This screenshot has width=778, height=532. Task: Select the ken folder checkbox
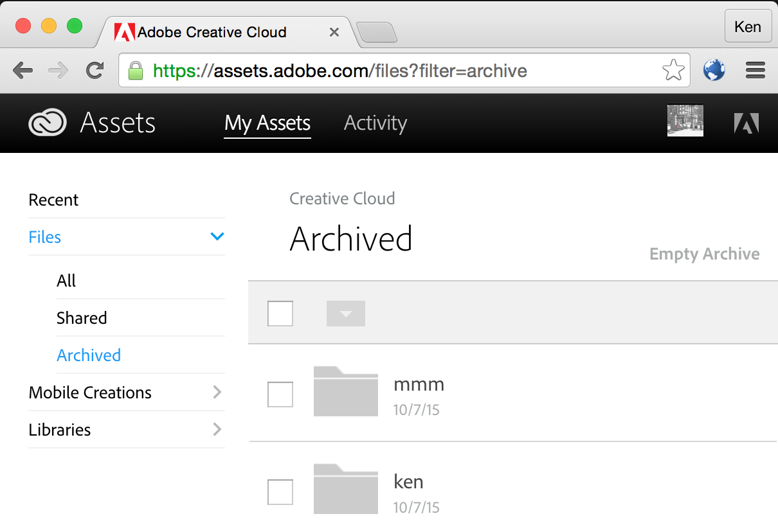(x=280, y=492)
